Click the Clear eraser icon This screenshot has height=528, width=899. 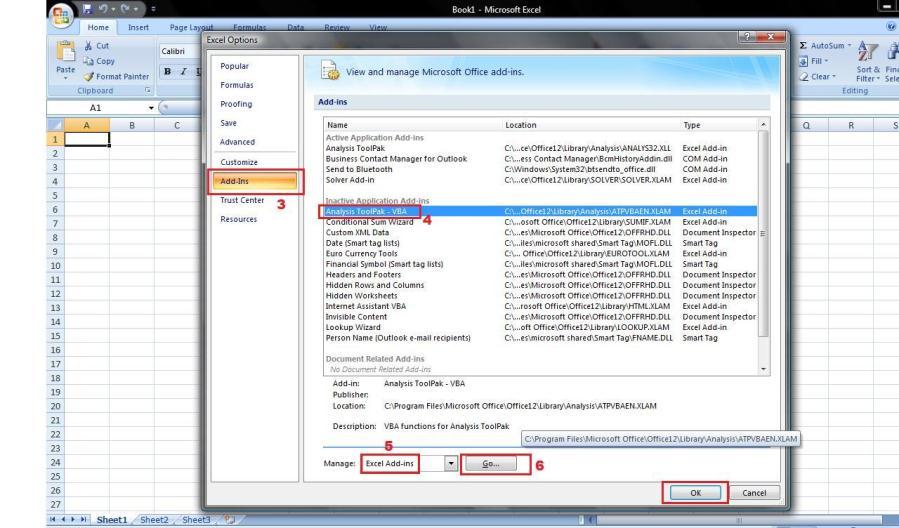pyautogui.click(x=804, y=76)
